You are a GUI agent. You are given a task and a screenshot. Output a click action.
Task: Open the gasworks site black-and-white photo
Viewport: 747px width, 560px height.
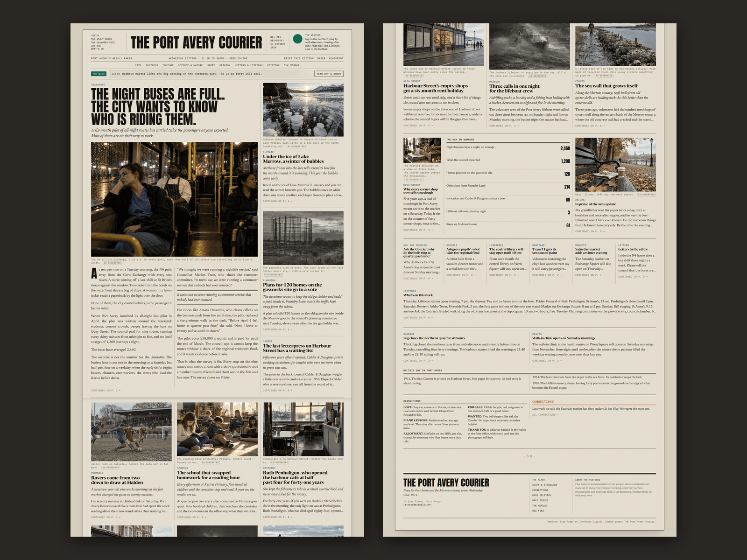click(x=303, y=238)
